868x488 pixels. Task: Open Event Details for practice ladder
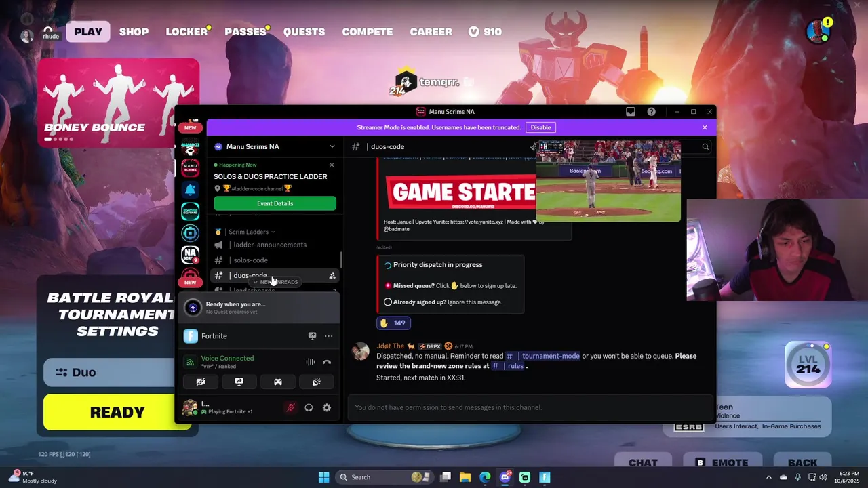point(275,203)
